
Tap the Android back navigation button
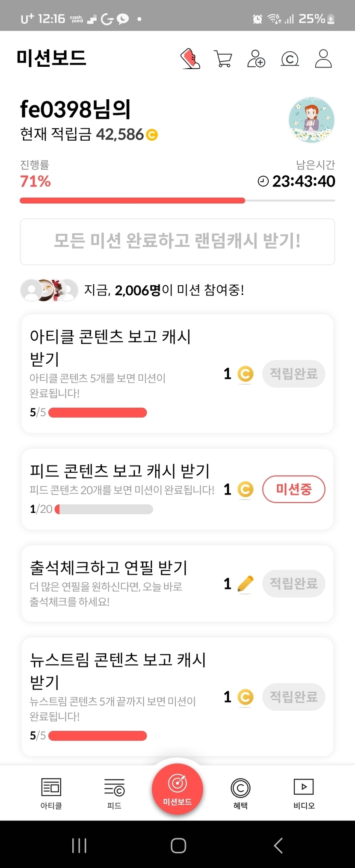[278, 845]
